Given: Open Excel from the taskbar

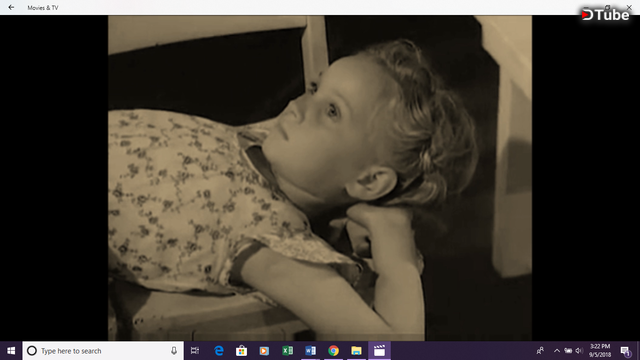Looking at the screenshot, I should coord(287,351).
